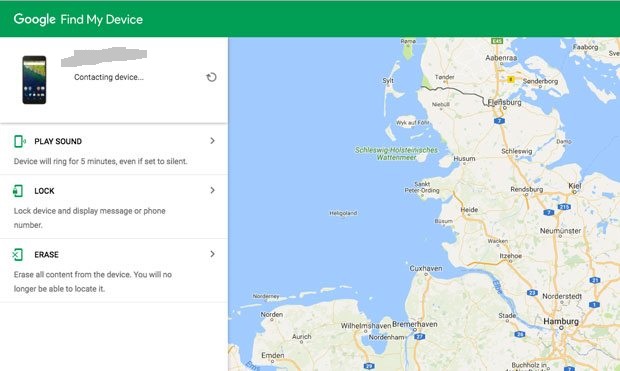Click Find My Device title text
The width and height of the screenshot is (620, 371).
(102, 19)
